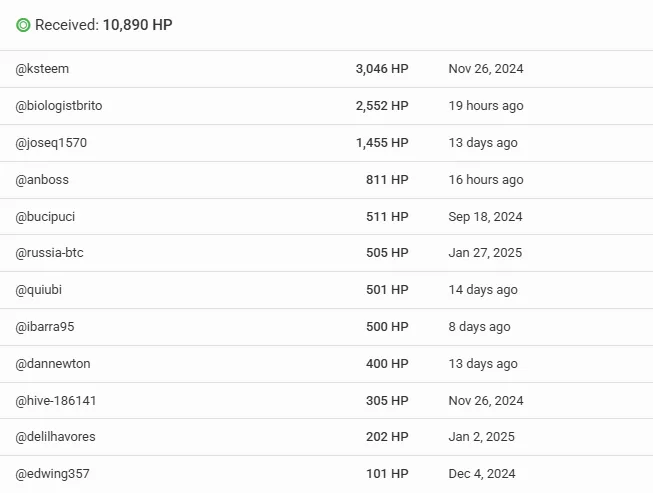Viewport: 653px width, 493px height.
Task: Open the @anboss user link
Action: click(x=42, y=180)
